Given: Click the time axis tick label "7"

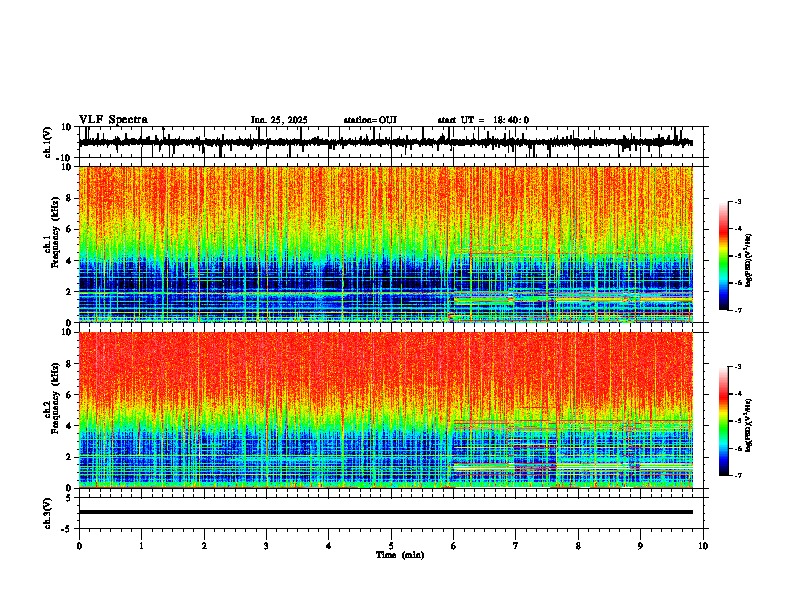Looking at the screenshot, I should pos(516,546).
